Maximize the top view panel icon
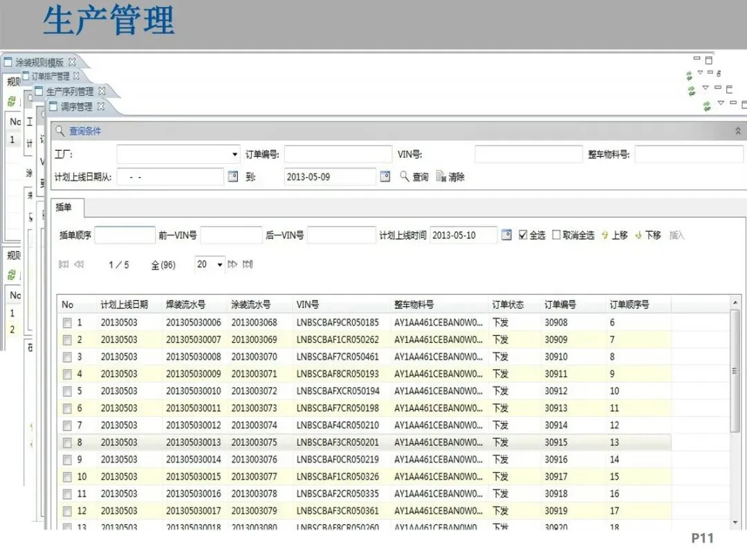 tap(709, 60)
